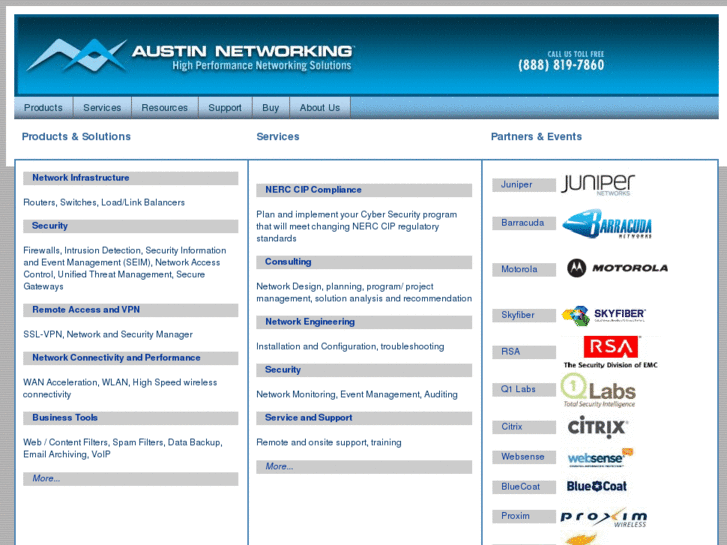Click the Q1 Labs logo image

[x=598, y=390]
